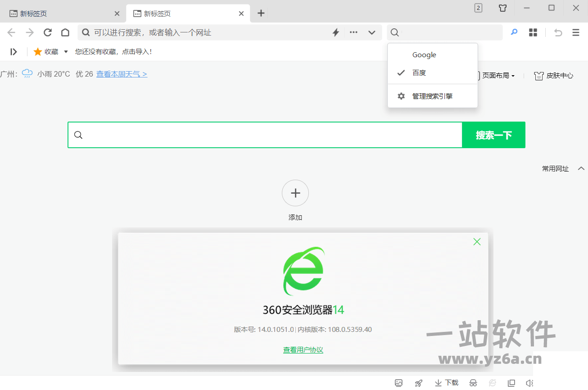
Task: Click the undo closed tab icon
Action: pos(558,32)
